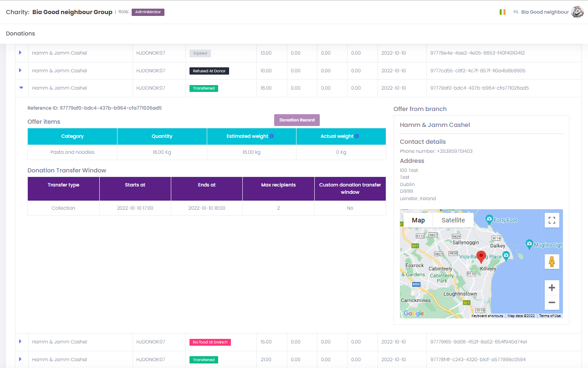The width and height of the screenshot is (588, 368).
Task: Click the Muglins Light camera marker
Action: [x=529, y=244]
